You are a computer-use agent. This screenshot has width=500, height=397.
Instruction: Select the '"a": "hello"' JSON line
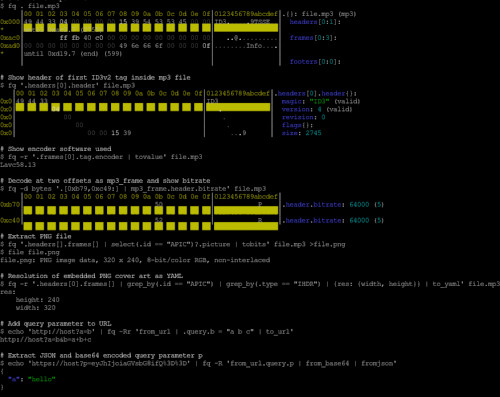[32, 379]
